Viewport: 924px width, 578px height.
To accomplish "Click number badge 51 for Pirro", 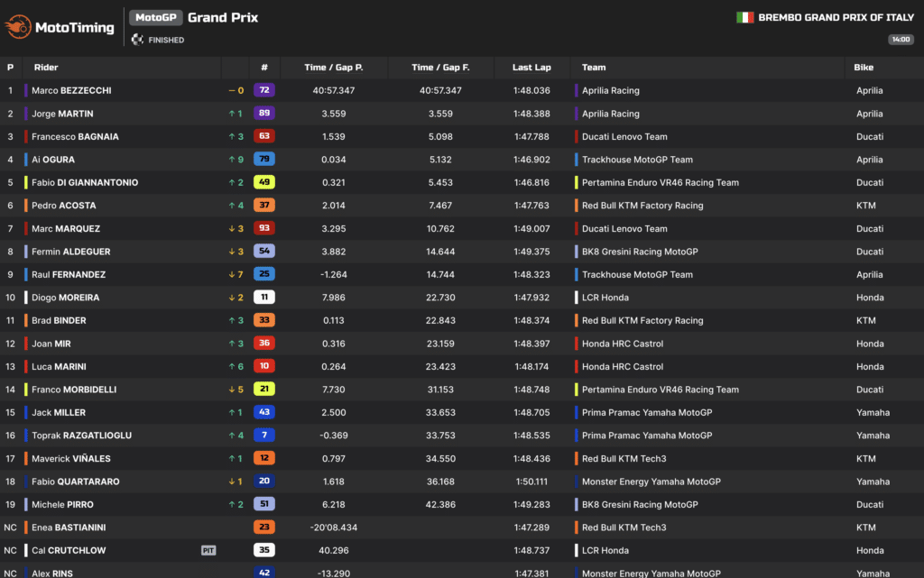I will pyautogui.click(x=264, y=504).
